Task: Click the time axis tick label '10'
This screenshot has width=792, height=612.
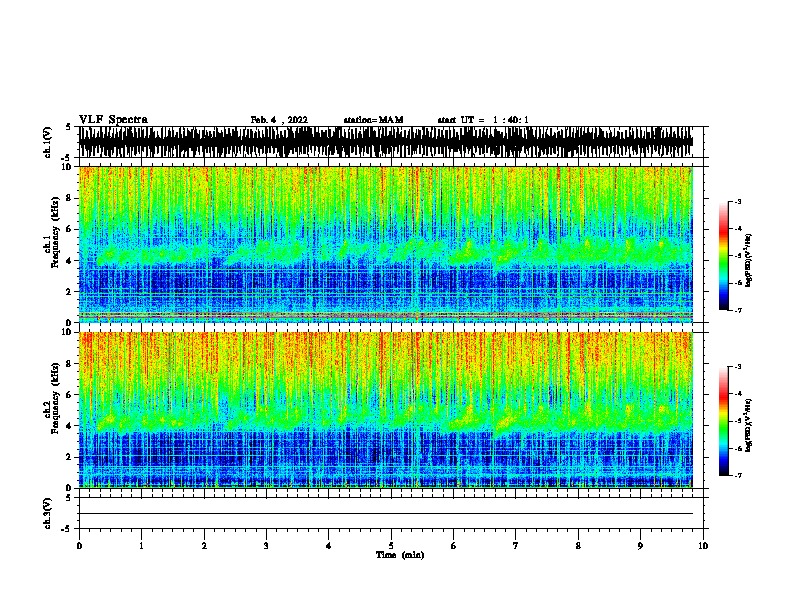Action: point(703,546)
